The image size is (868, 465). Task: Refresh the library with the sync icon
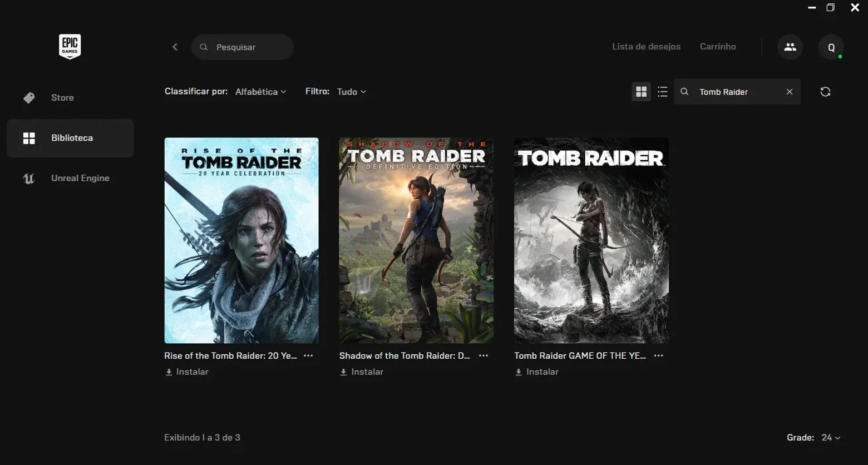pyautogui.click(x=825, y=92)
